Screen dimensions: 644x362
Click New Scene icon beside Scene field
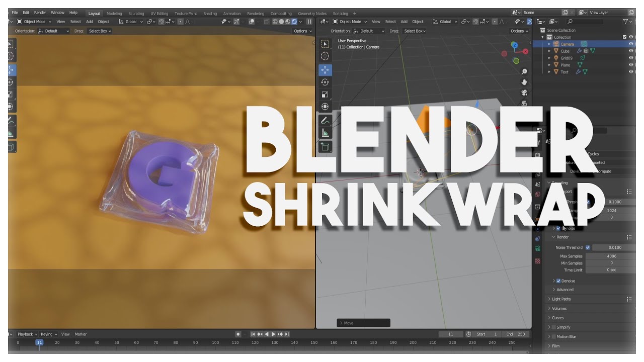click(x=566, y=13)
